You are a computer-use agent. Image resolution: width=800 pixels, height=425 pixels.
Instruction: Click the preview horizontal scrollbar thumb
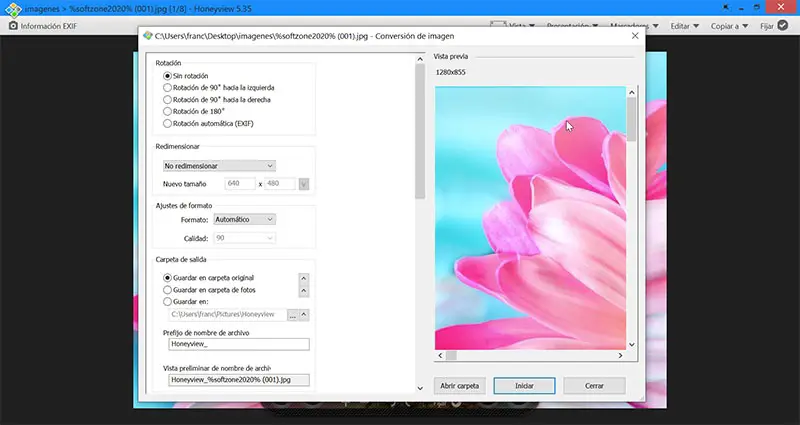coord(451,356)
